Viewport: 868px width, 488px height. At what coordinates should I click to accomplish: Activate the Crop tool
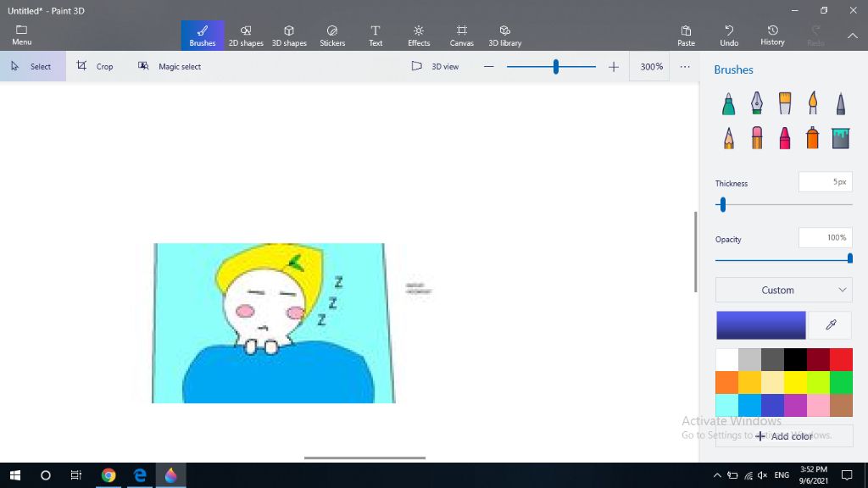click(95, 66)
